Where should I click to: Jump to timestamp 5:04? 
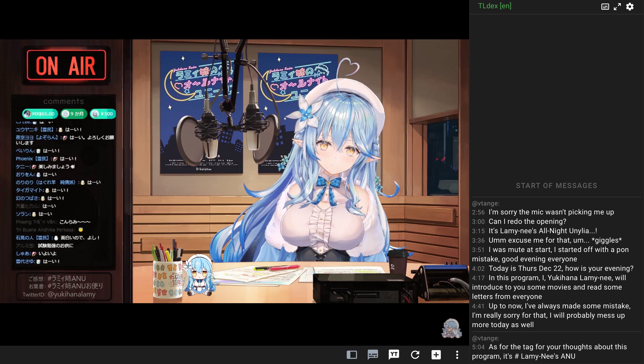click(478, 347)
